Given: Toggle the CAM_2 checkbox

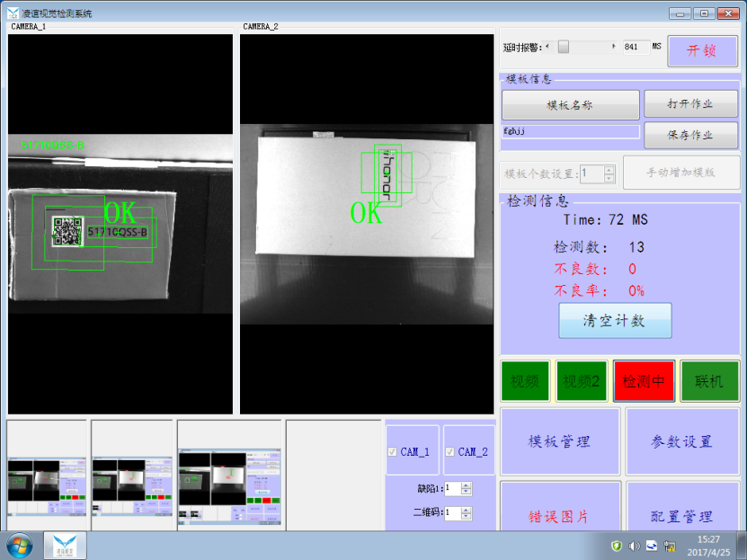Looking at the screenshot, I should [x=449, y=452].
